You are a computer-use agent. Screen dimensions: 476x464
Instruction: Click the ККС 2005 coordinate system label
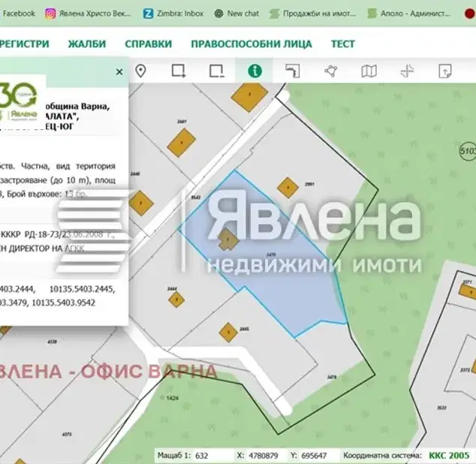[x=449, y=456]
